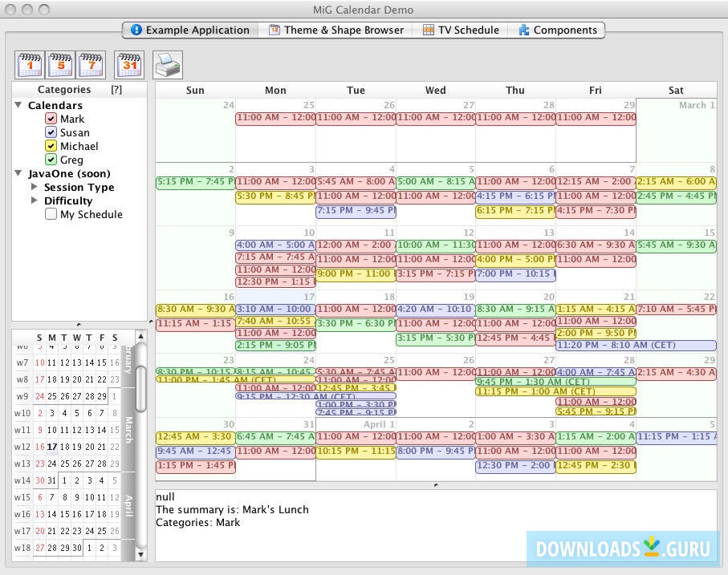
Task: Select Thursday 13 event 7:00 PM - 10:15
Action: [x=515, y=274]
